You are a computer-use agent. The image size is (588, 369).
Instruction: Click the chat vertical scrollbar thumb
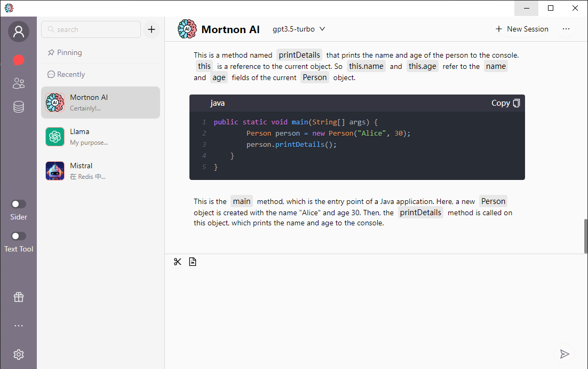pos(585,235)
